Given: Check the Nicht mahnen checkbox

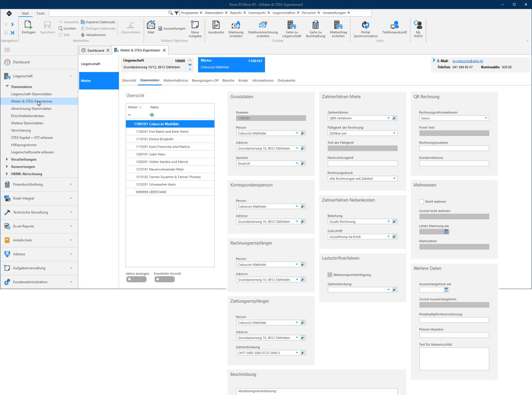Looking at the screenshot, I should (421, 201).
